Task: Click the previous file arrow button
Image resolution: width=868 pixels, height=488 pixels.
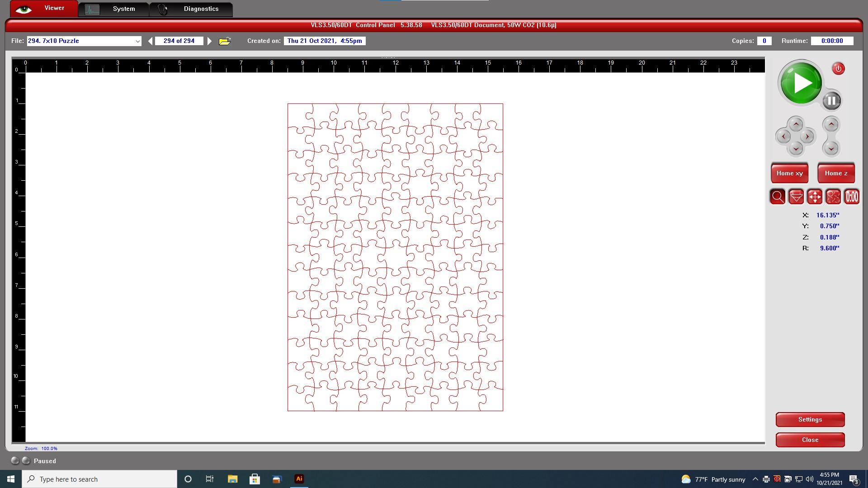Action: coord(151,41)
